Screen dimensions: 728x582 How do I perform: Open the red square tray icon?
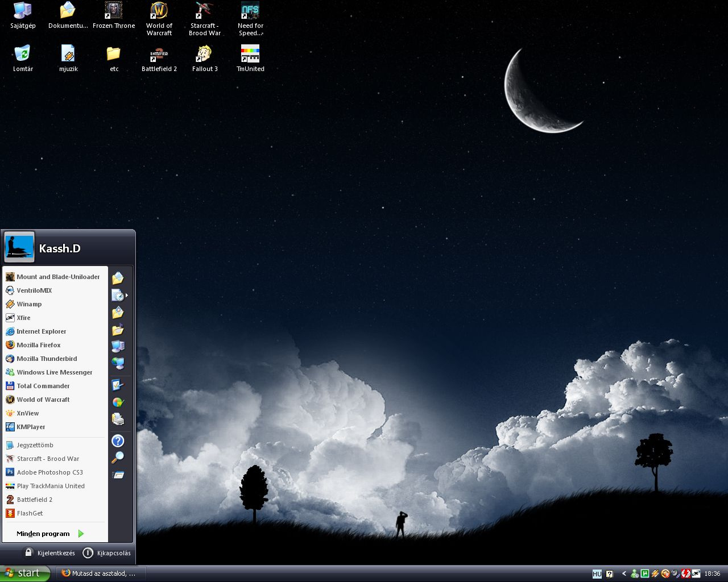[686, 574]
